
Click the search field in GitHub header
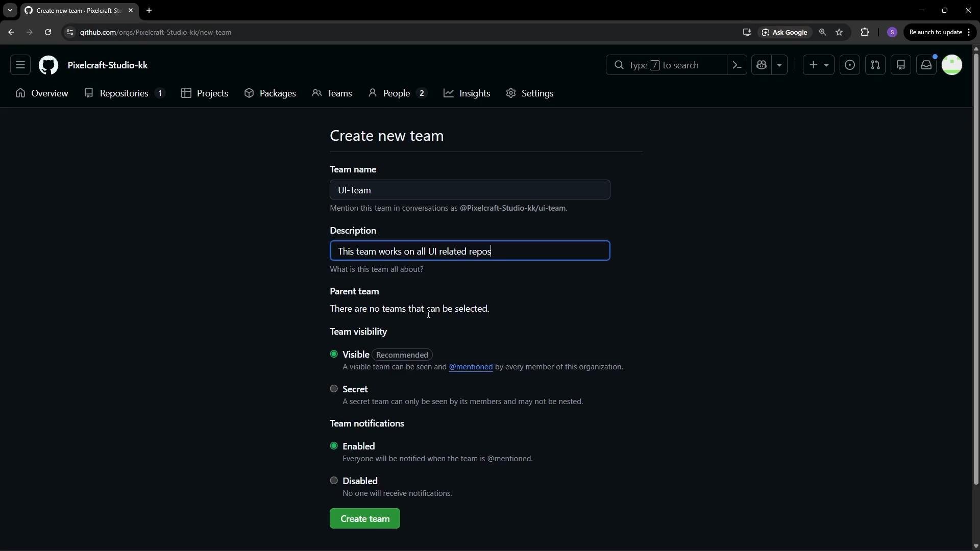tap(666, 65)
